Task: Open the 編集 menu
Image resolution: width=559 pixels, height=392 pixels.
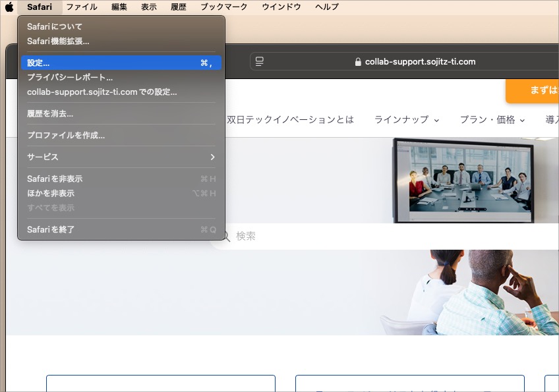Action: [x=119, y=7]
